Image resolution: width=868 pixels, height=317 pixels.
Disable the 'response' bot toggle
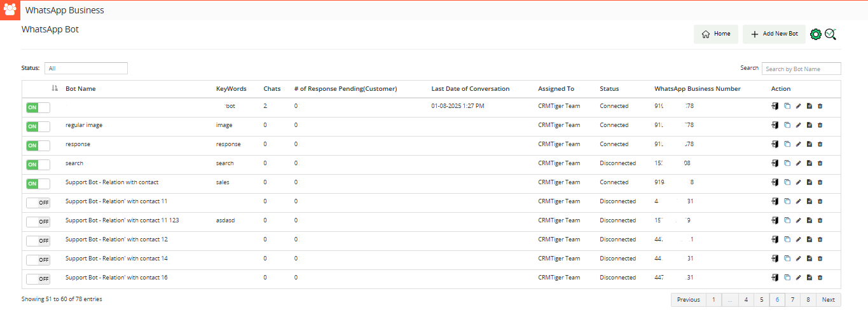tap(38, 145)
